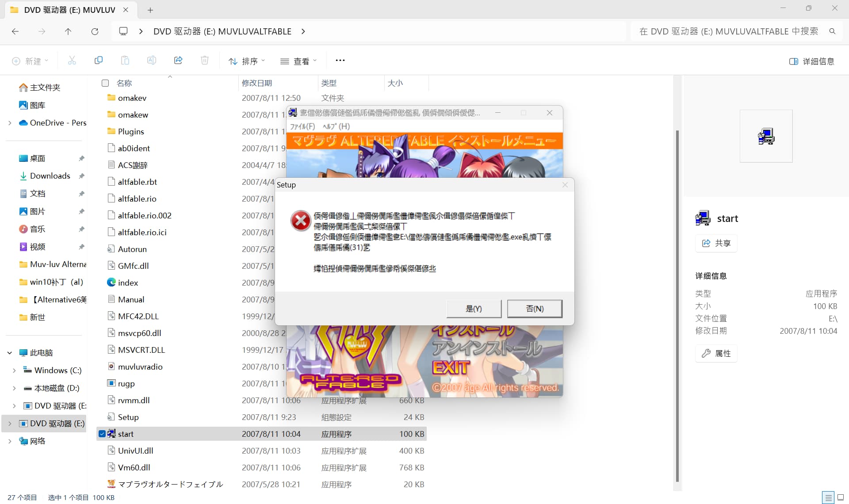Click 是(Y) in Setup dialog
Viewport: 849px width, 504px height.
pos(474,309)
